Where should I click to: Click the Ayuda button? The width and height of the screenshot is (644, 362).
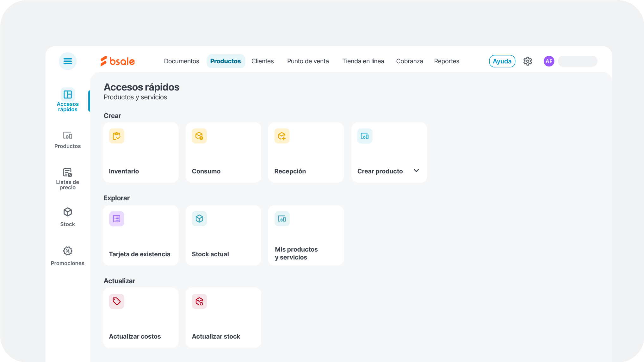(x=502, y=61)
